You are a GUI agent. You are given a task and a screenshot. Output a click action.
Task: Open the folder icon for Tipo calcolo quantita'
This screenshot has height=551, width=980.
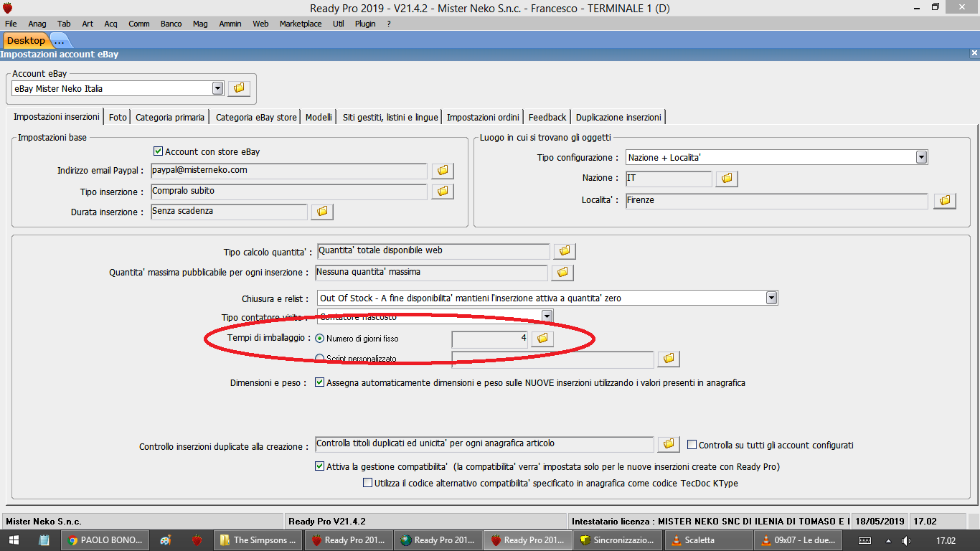tap(565, 251)
